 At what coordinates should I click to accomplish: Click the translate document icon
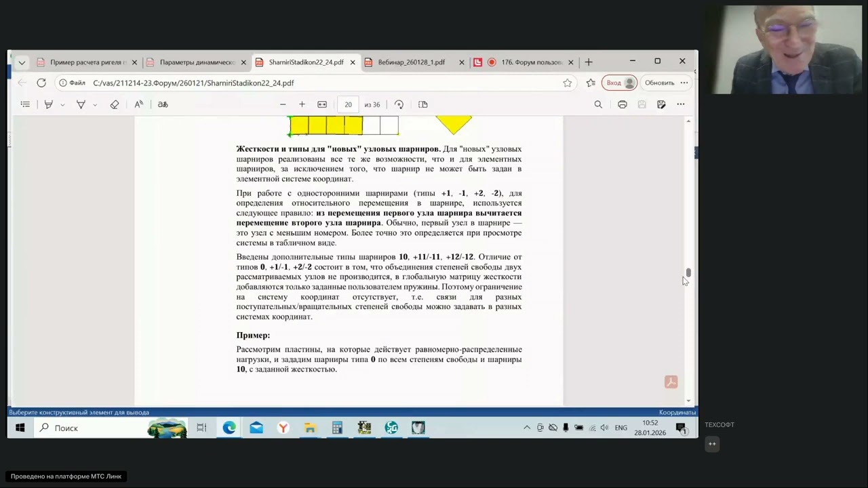tap(163, 104)
